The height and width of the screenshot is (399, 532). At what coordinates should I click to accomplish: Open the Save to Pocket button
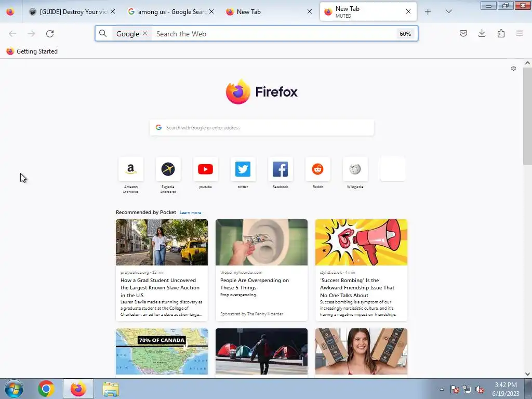463,33
